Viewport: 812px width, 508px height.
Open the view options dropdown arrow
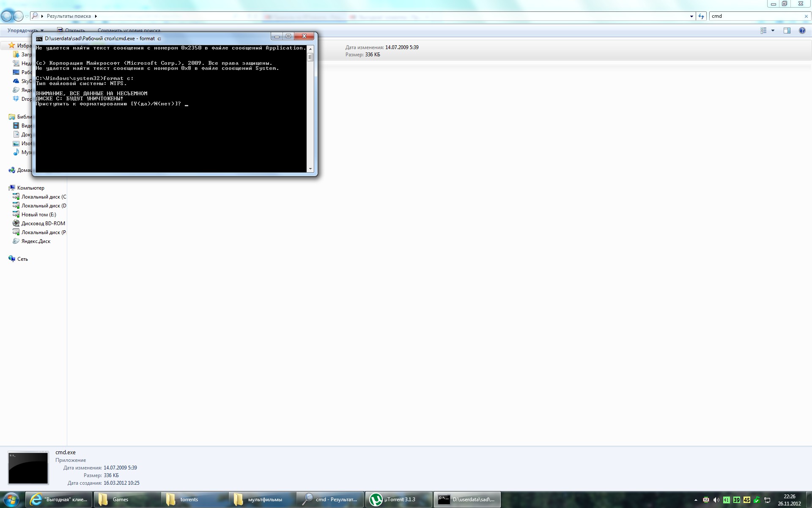click(x=773, y=30)
